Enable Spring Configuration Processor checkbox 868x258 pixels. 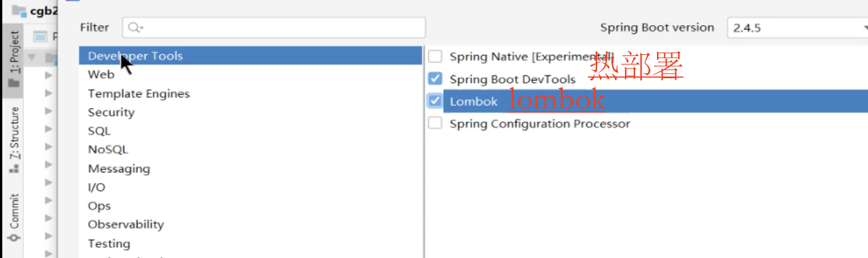click(435, 123)
